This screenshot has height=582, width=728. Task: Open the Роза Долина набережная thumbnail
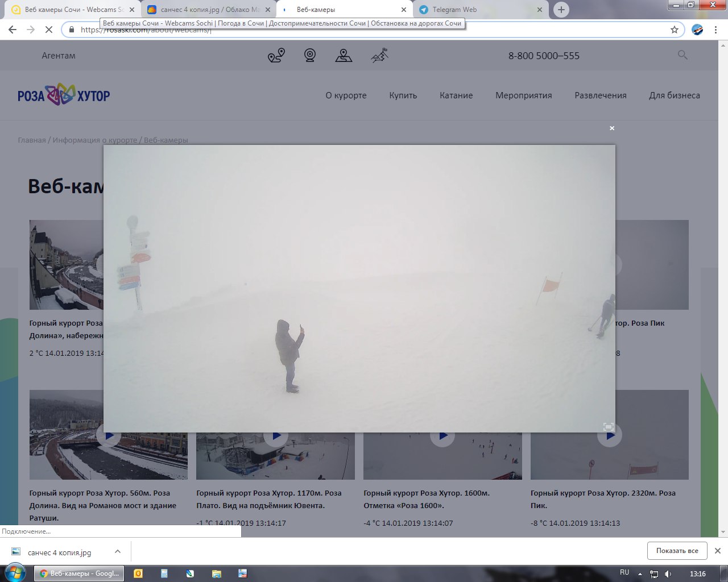[66, 265]
